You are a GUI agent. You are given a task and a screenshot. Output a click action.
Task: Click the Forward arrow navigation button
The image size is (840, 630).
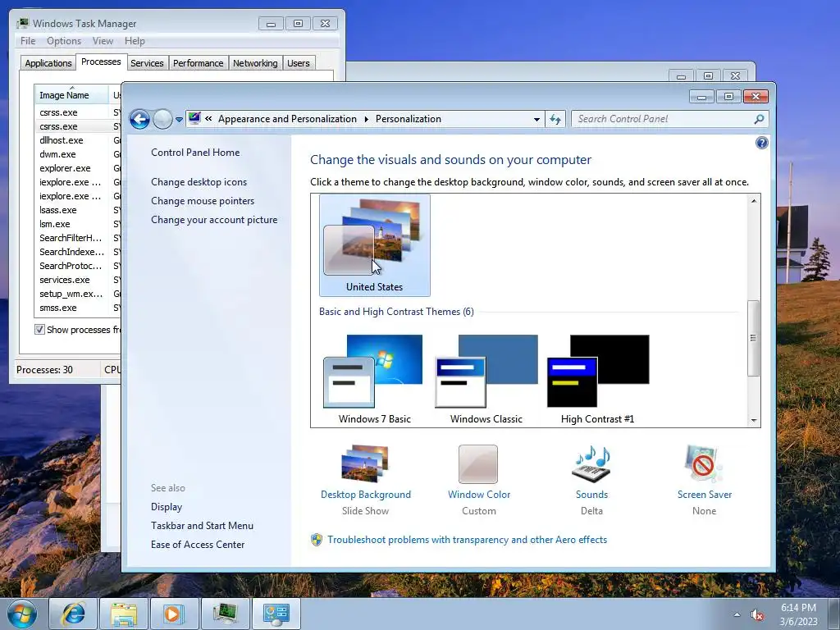point(162,119)
